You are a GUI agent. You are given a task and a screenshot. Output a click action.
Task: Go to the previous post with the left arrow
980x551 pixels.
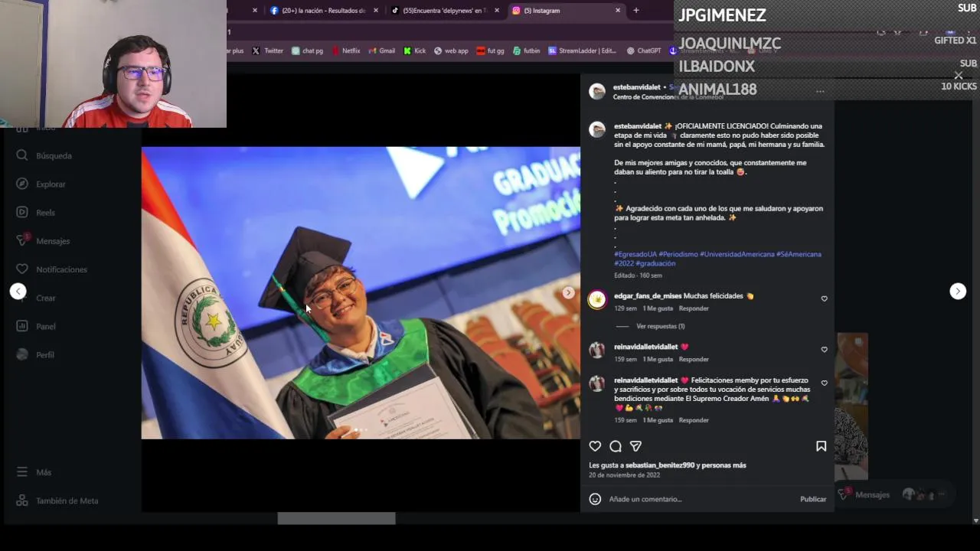point(18,291)
